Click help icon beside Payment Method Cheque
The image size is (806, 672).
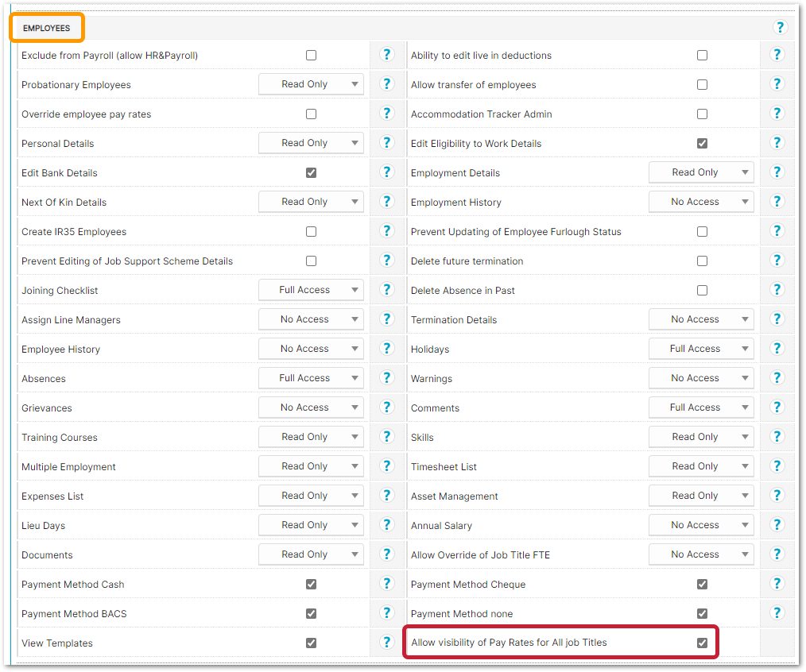pyautogui.click(x=777, y=584)
